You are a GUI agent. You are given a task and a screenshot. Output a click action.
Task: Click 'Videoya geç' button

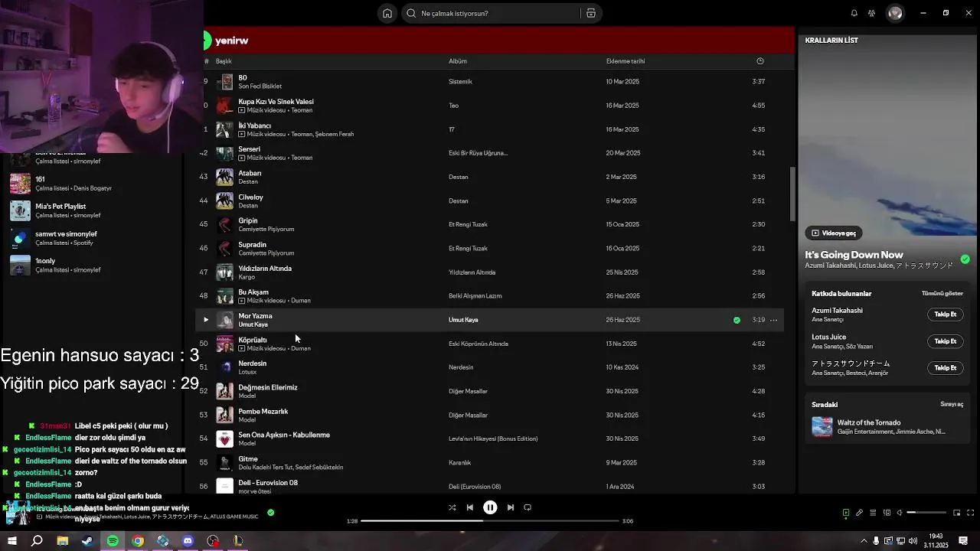tap(834, 233)
